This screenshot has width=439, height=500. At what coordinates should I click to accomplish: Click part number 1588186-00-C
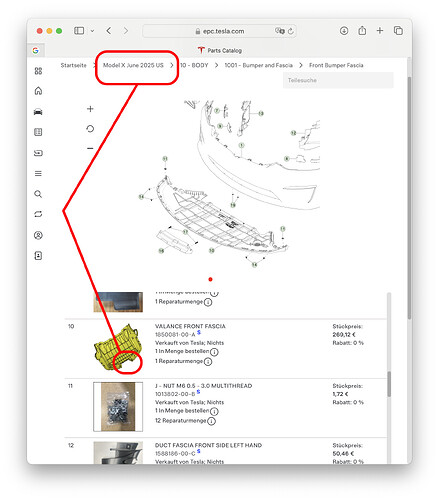pos(175,454)
